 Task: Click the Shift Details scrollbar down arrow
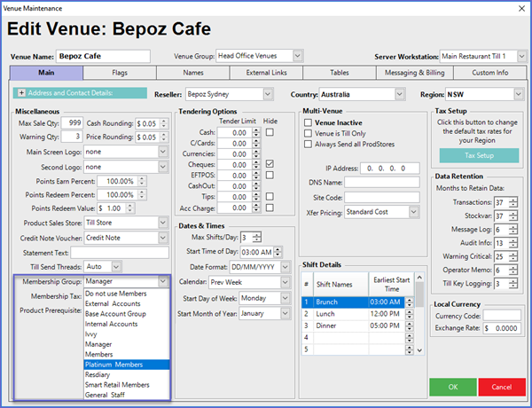(x=419, y=350)
